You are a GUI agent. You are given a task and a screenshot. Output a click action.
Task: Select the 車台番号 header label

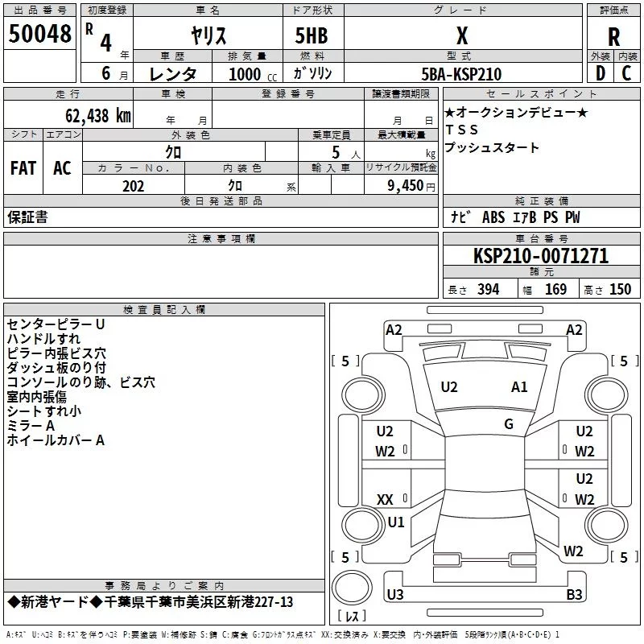tap(541, 238)
